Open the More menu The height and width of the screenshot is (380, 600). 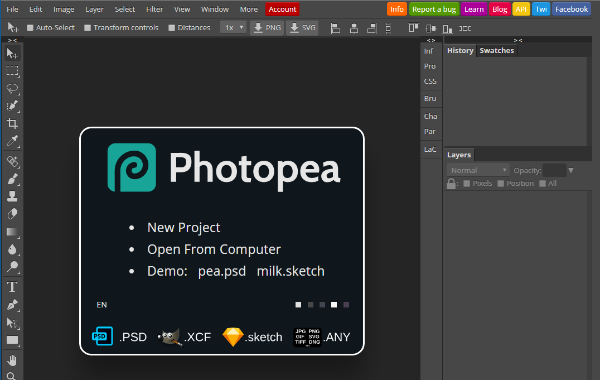tap(249, 9)
